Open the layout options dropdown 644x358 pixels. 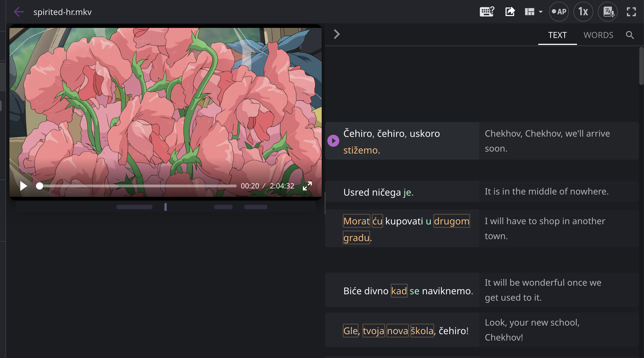[534, 12]
